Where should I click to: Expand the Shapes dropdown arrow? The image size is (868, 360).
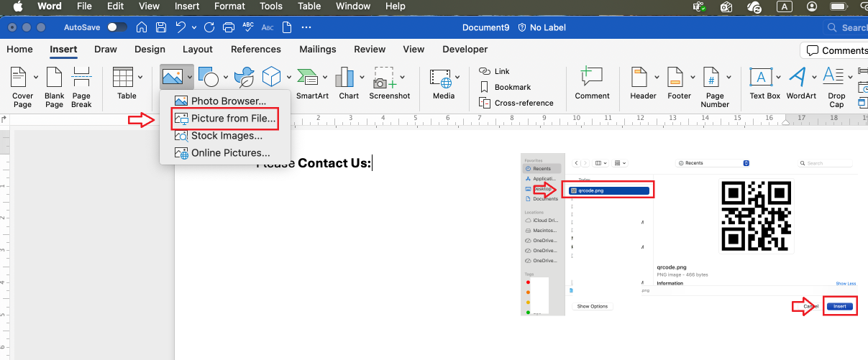coord(225,78)
